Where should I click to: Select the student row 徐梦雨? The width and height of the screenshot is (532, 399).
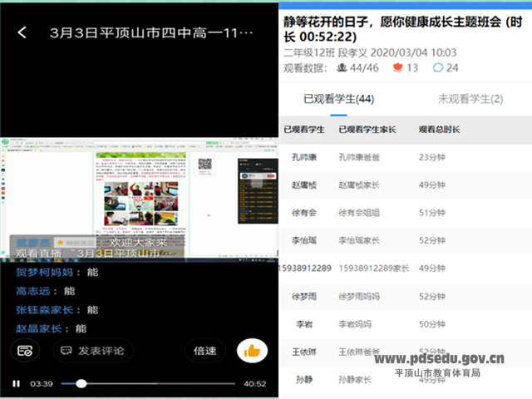point(304,295)
